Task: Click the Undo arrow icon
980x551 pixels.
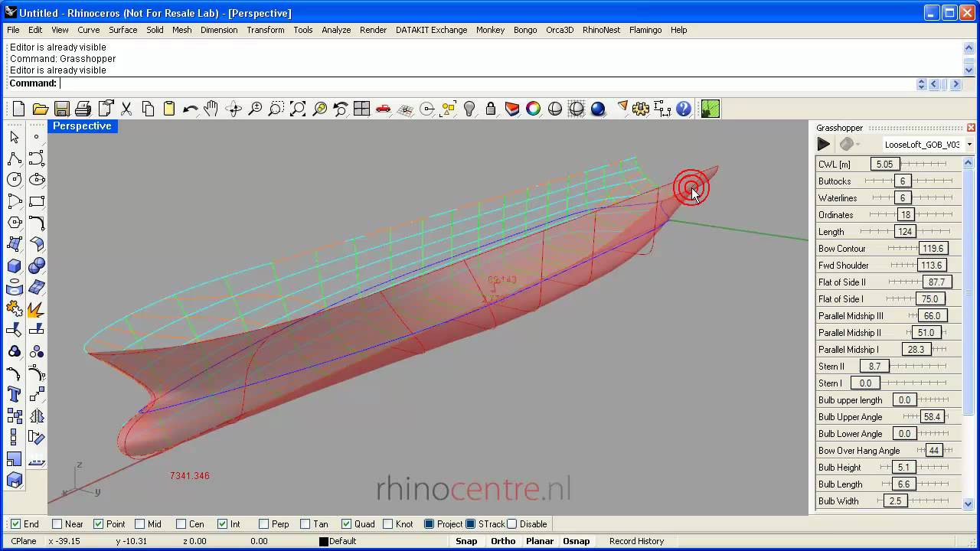Action: pyautogui.click(x=191, y=109)
